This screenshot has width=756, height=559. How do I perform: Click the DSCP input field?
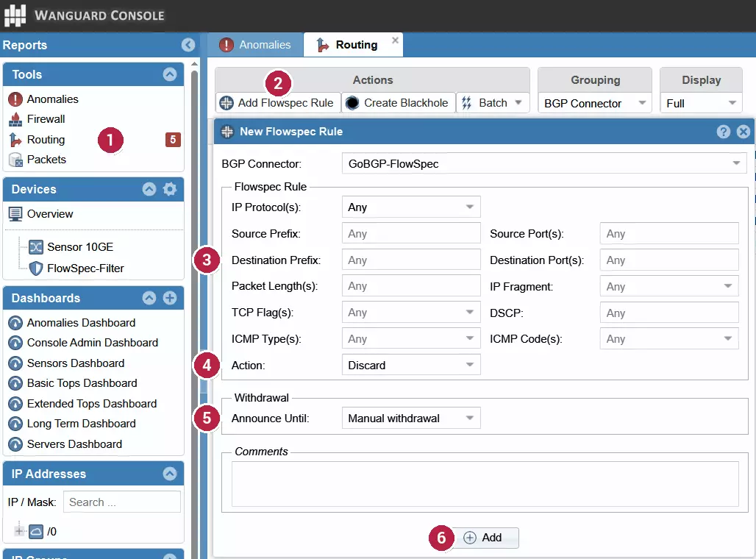tap(669, 313)
